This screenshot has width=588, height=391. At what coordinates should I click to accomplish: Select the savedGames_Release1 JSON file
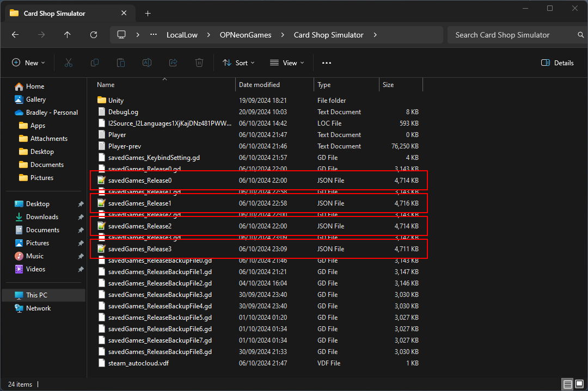click(140, 203)
